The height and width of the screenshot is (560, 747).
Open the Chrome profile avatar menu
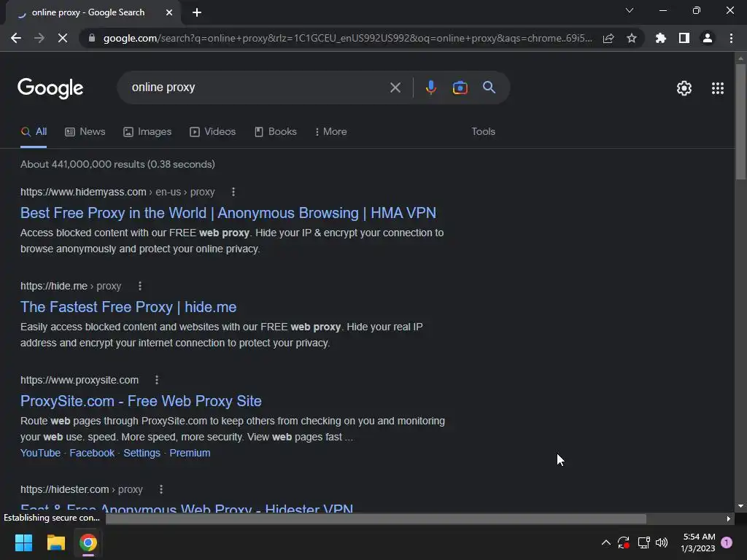click(708, 38)
